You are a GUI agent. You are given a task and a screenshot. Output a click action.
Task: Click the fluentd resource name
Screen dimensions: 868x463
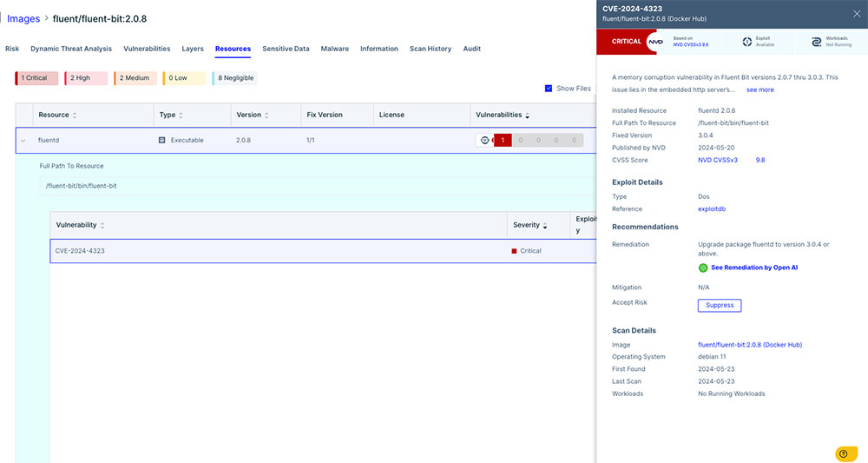pos(48,140)
